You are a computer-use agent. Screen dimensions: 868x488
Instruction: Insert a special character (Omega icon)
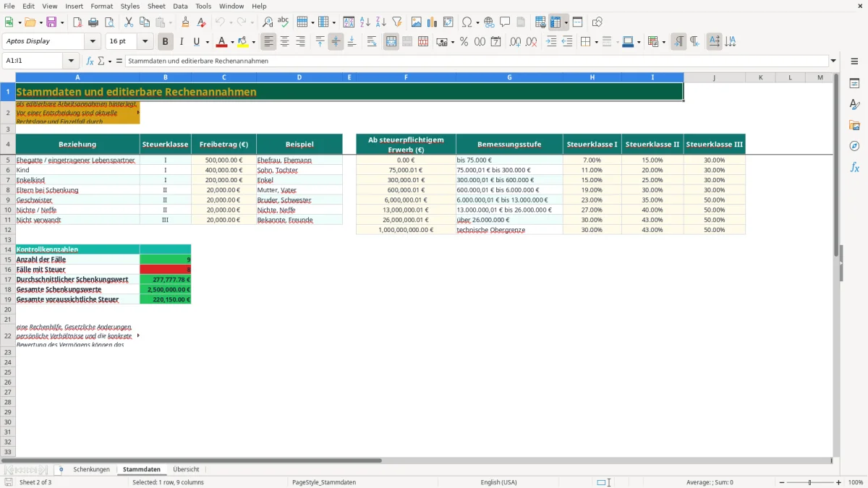pos(467,22)
